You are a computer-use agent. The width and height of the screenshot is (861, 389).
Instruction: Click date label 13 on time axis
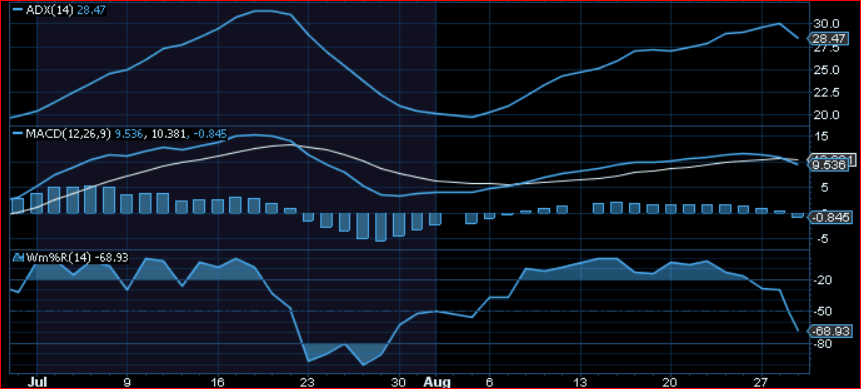(580, 381)
